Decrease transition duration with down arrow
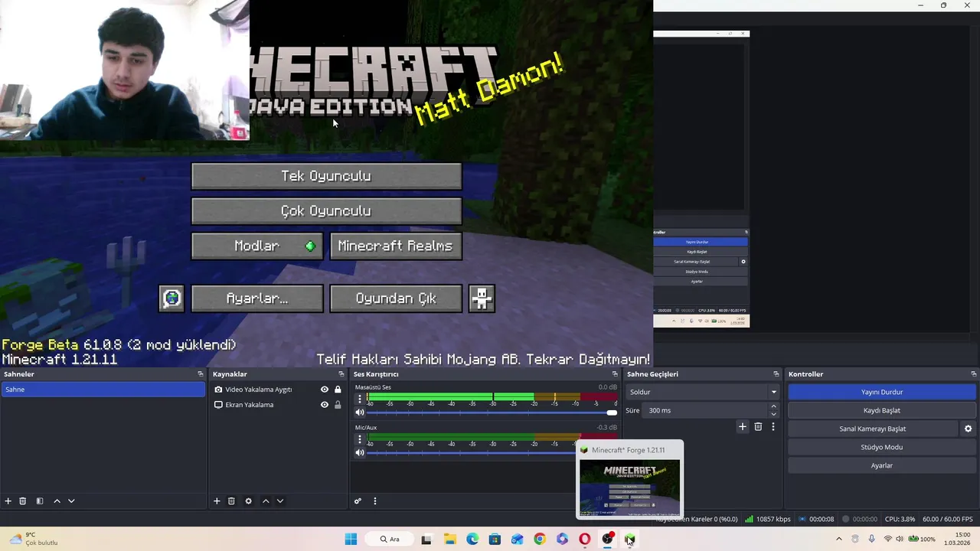 click(773, 414)
